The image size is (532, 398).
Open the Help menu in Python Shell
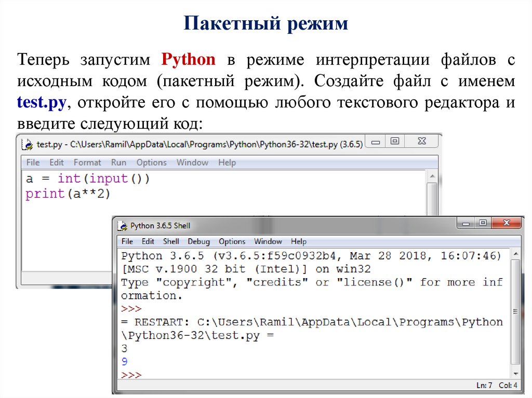click(298, 241)
